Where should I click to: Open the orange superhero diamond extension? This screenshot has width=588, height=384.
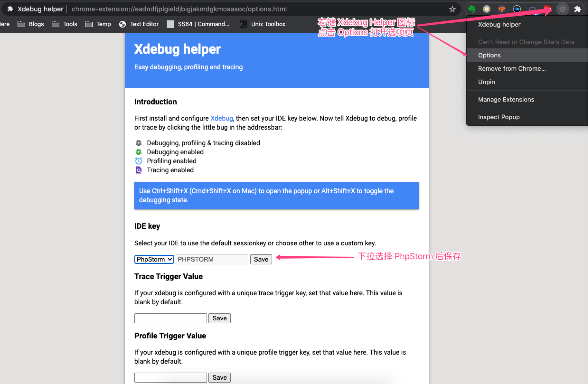coord(502,9)
